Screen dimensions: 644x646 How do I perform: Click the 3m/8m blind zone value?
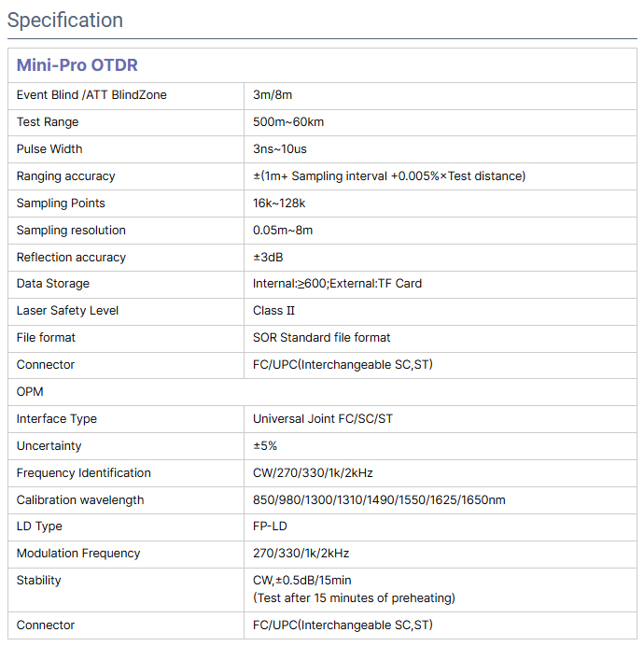(273, 95)
